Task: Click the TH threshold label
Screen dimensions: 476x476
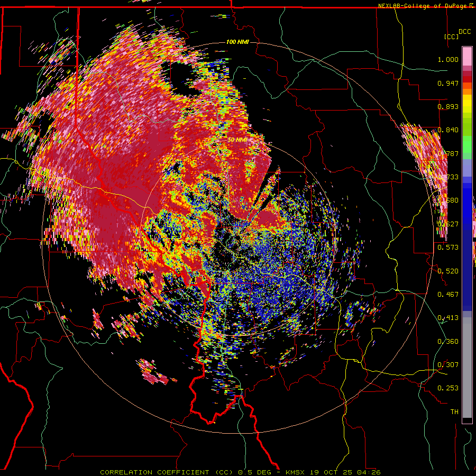Action: (454, 411)
